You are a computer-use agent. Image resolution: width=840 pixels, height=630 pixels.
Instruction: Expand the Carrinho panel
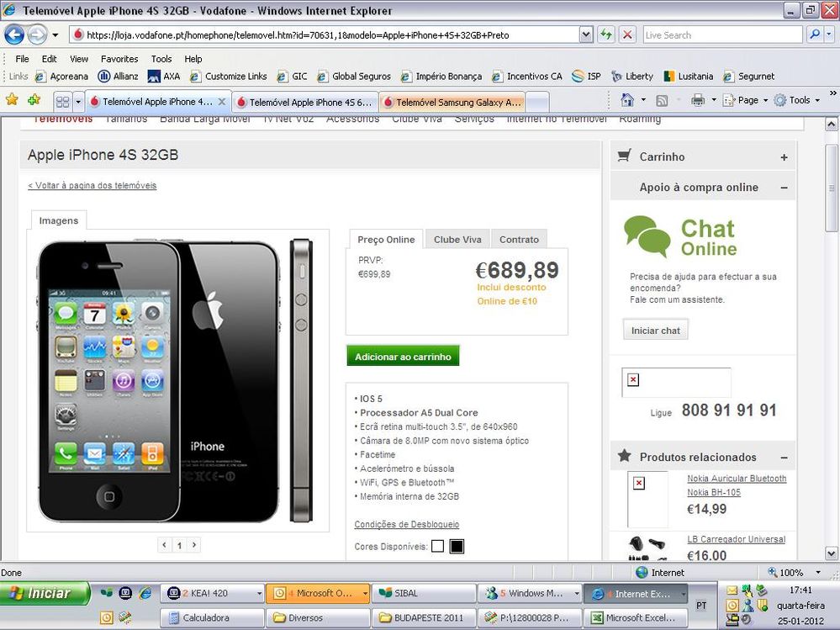coord(785,156)
